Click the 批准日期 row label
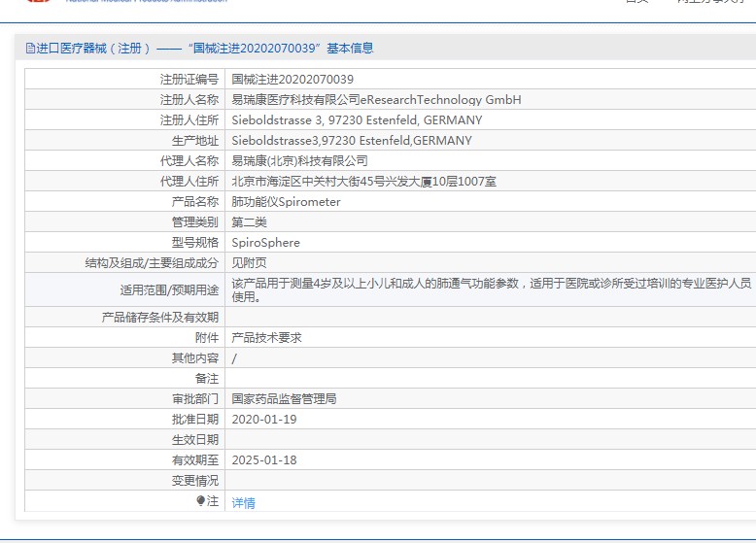The height and width of the screenshot is (543, 756). coord(195,420)
